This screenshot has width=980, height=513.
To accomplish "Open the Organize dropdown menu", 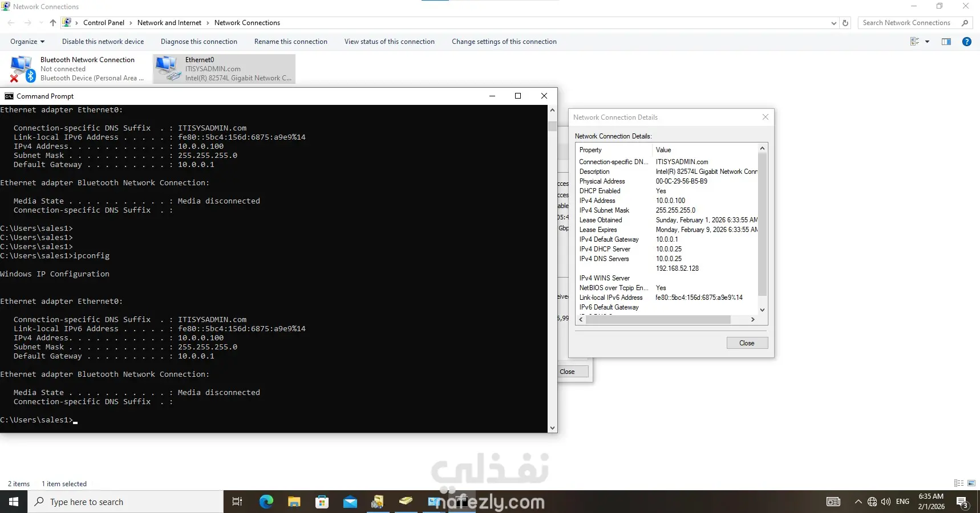I will pyautogui.click(x=27, y=42).
